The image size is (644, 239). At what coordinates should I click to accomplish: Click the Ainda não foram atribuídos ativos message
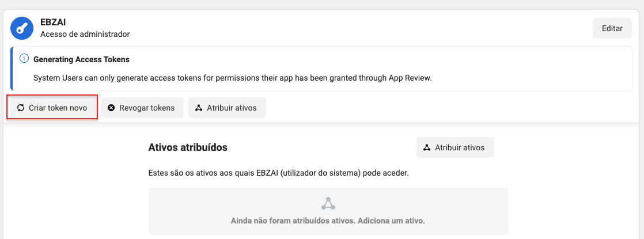[328, 221]
